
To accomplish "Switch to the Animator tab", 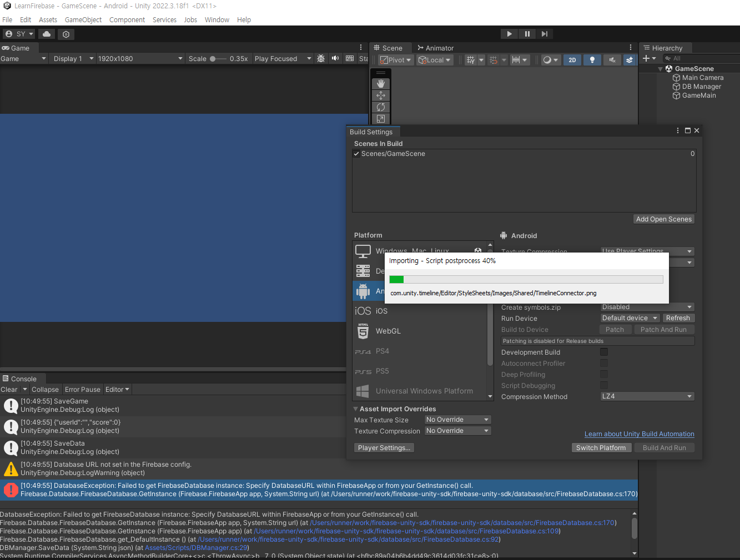I will tap(435, 48).
